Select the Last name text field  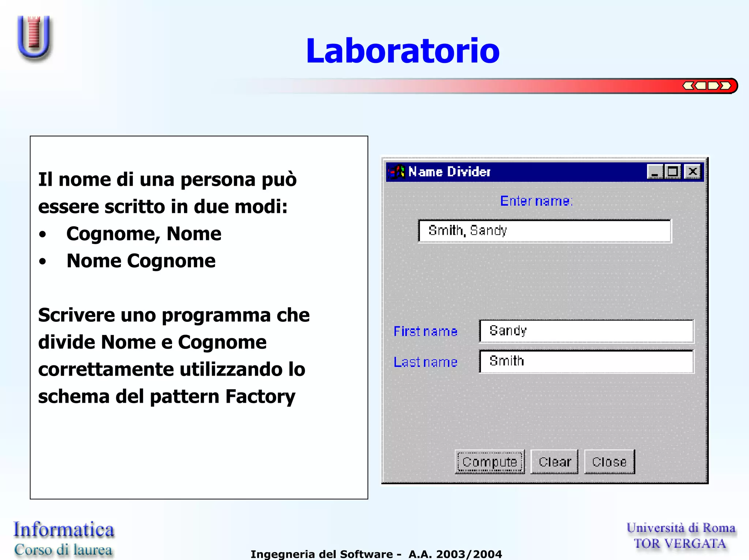587,361
